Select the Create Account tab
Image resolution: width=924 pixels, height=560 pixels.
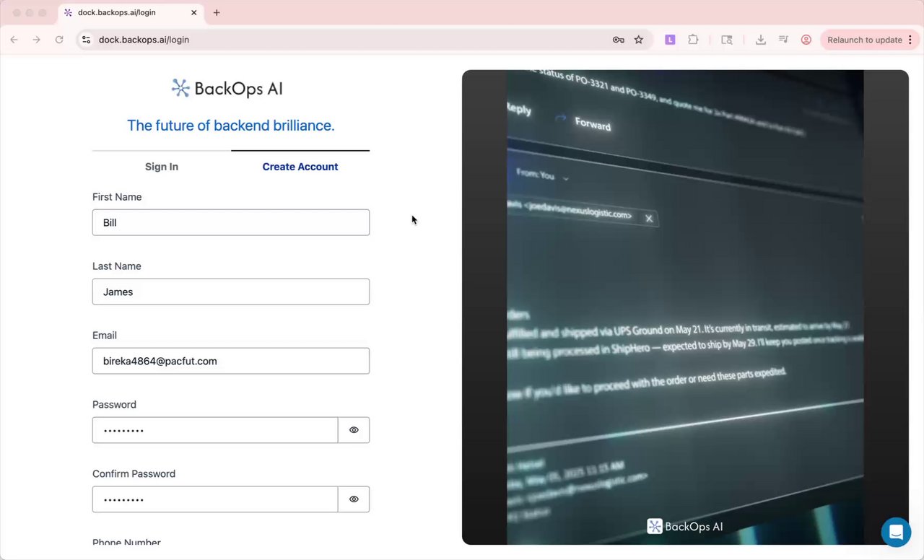(x=300, y=167)
